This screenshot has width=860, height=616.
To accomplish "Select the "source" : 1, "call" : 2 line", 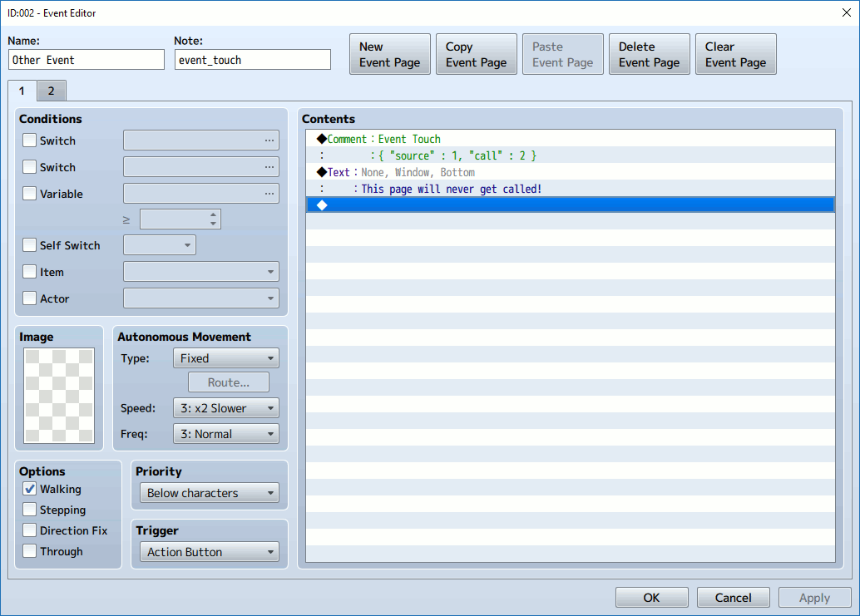I will [x=571, y=155].
